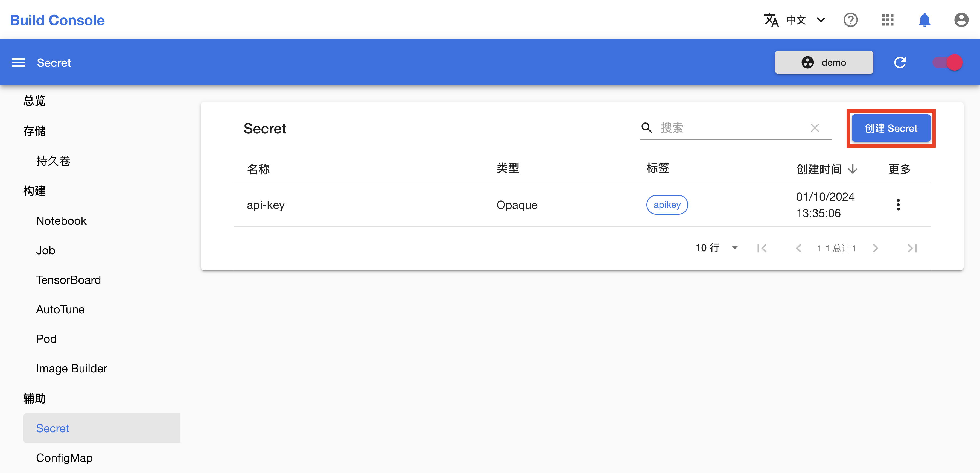Click the 存储 section heading
980x473 pixels.
click(34, 131)
